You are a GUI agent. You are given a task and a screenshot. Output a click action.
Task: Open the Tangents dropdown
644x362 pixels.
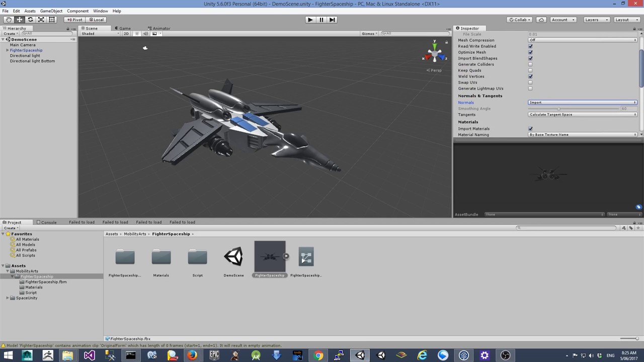[583, 115]
